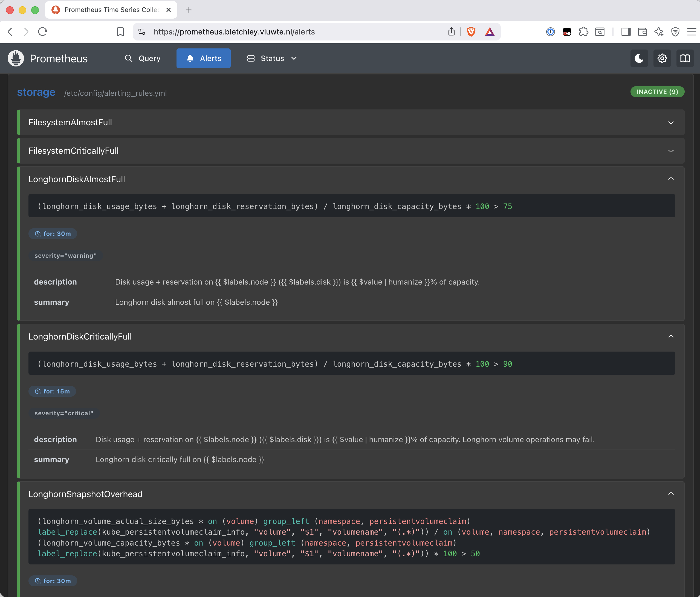
Task: Click the Prometheus flame logo
Action: pyautogui.click(x=16, y=59)
